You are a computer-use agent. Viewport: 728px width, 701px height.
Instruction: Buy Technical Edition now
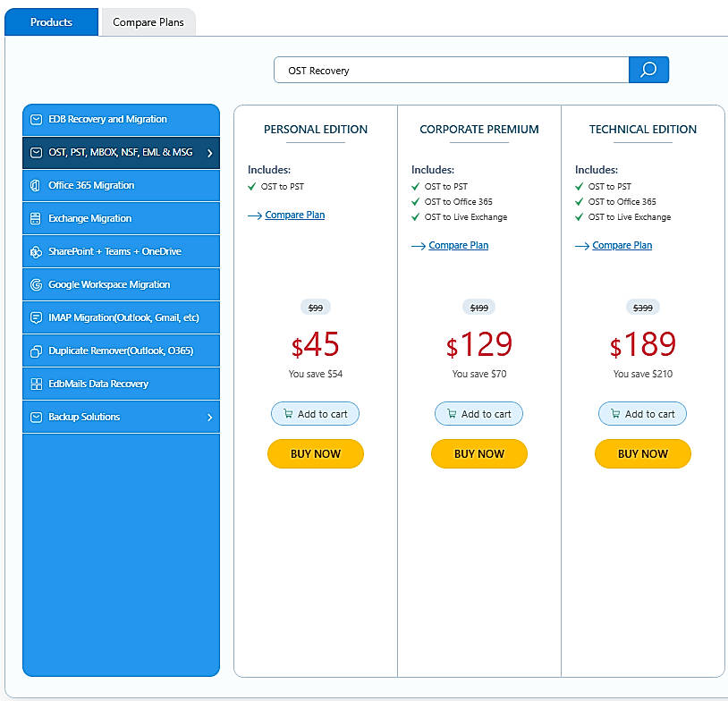[642, 453]
